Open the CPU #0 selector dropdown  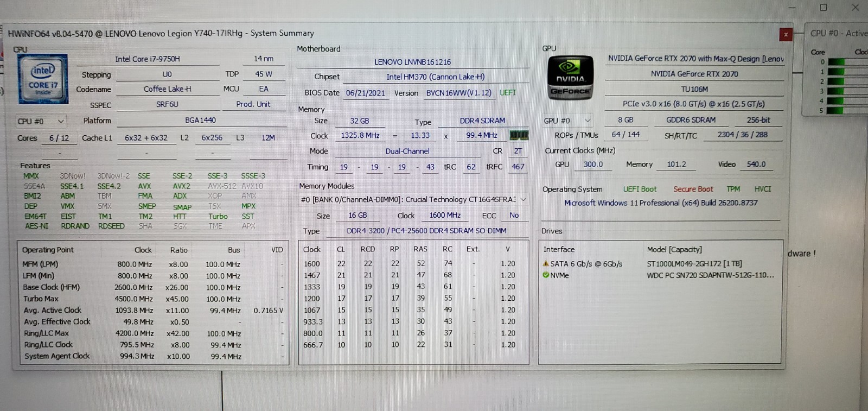41,121
